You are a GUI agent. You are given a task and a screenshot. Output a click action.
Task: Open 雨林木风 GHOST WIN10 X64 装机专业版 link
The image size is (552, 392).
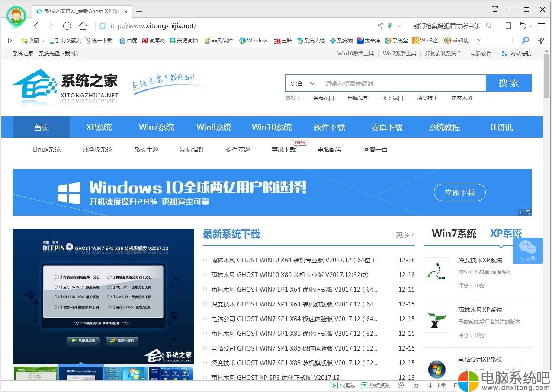(293, 260)
